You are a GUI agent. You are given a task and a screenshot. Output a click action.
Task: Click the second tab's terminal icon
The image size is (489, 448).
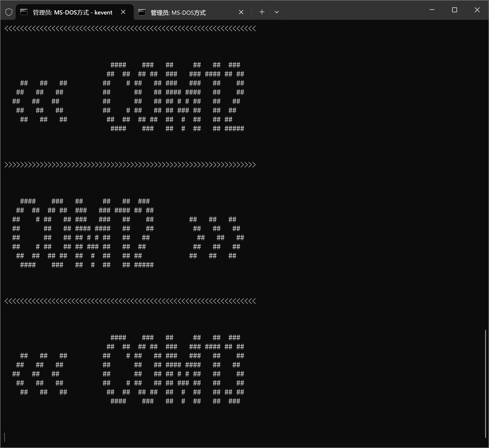(142, 12)
